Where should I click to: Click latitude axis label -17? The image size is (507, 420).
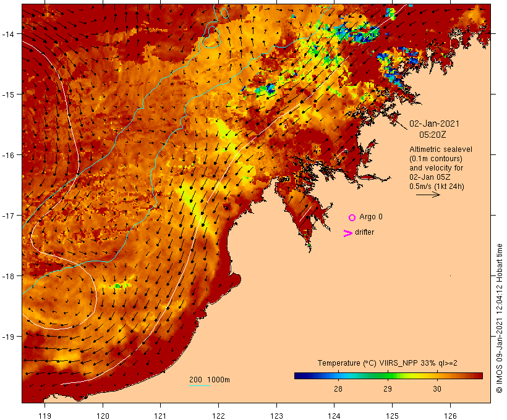tap(8, 216)
